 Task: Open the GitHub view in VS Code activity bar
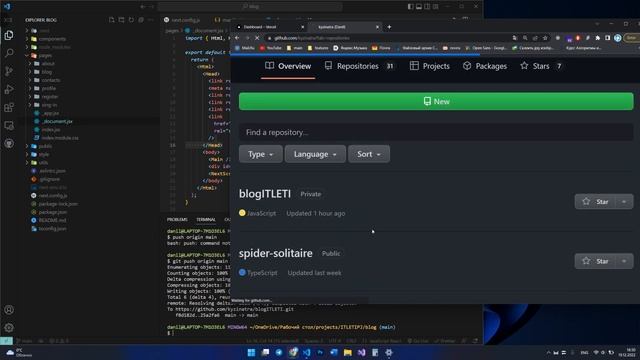(9, 143)
